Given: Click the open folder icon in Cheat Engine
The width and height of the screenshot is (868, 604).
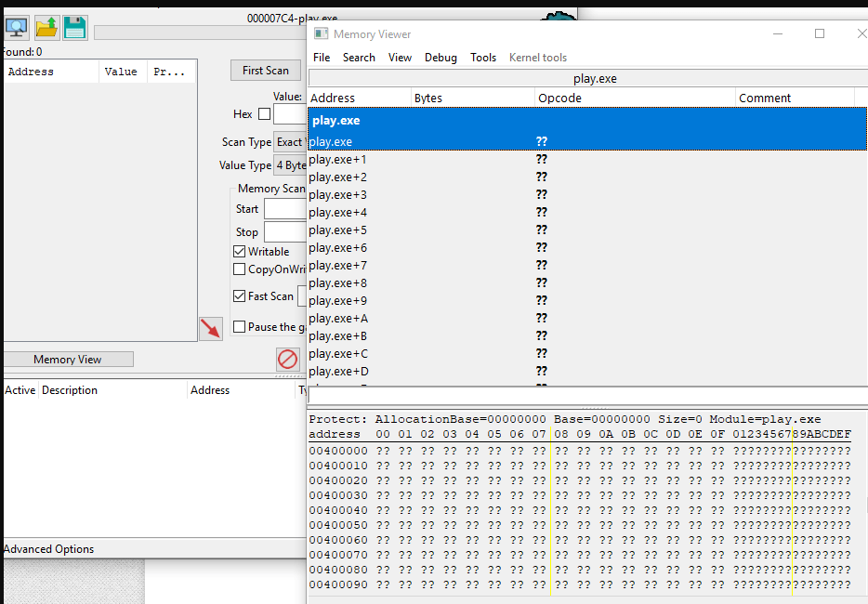Looking at the screenshot, I should coord(46,27).
